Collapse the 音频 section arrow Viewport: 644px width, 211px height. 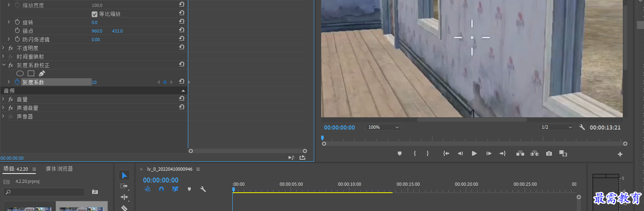pyautogui.click(x=183, y=91)
